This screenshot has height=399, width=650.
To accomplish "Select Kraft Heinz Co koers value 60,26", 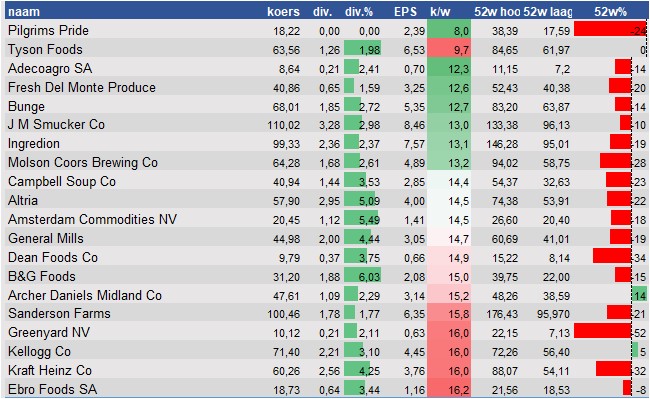I will tap(286, 371).
